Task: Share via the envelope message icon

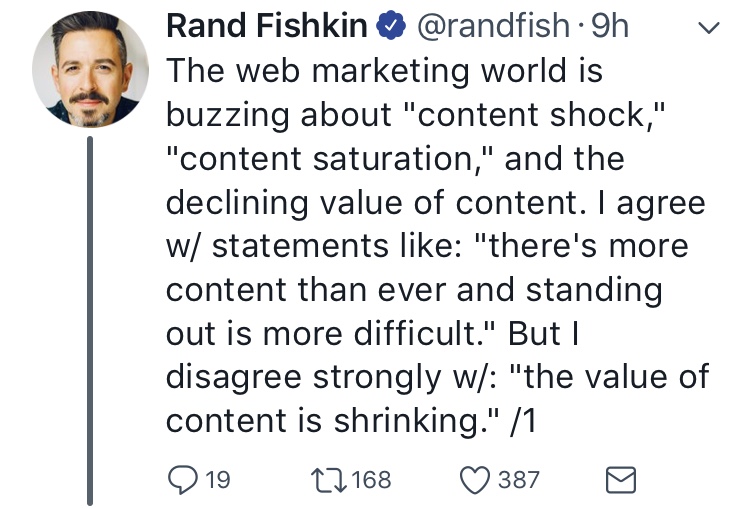Action: (621, 480)
